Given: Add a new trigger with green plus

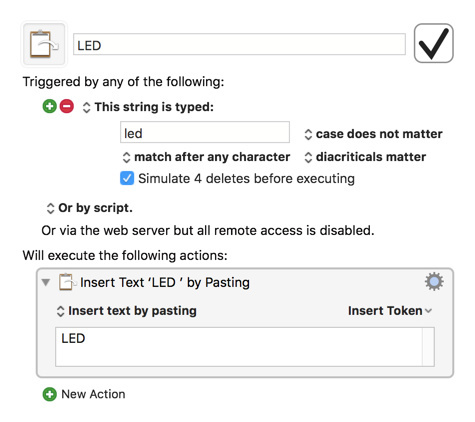Looking at the screenshot, I should (50, 107).
